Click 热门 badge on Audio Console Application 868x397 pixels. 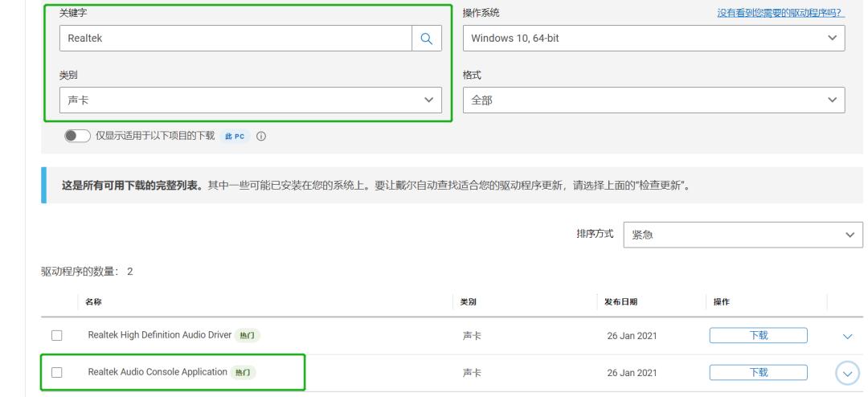click(243, 373)
